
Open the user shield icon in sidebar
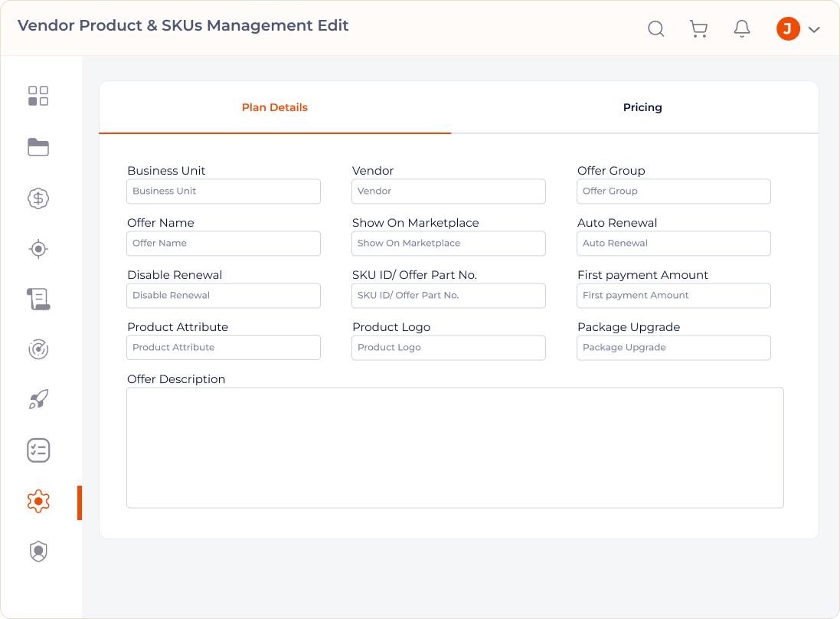point(38,552)
